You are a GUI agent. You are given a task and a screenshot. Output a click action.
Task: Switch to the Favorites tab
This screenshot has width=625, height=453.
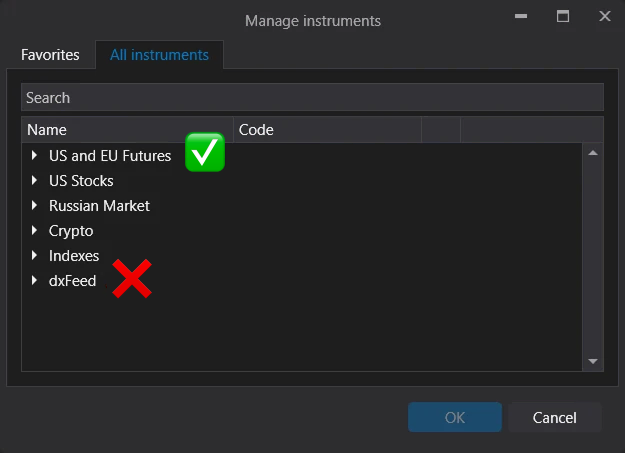[50, 55]
